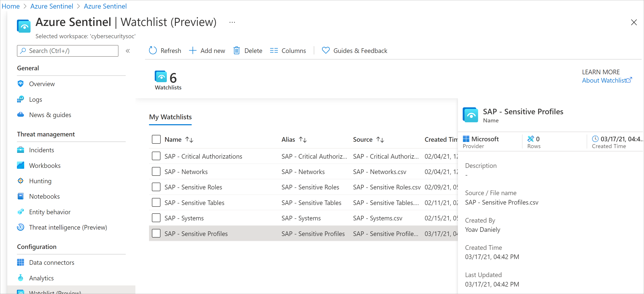
Task: Open Data connectors grid icon
Action: click(20, 262)
